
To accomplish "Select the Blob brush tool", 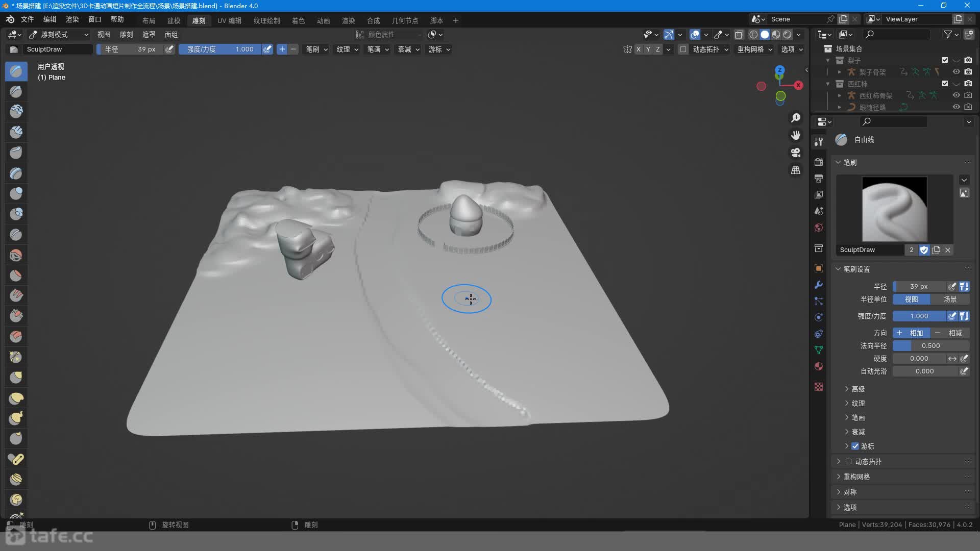I will (16, 213).
